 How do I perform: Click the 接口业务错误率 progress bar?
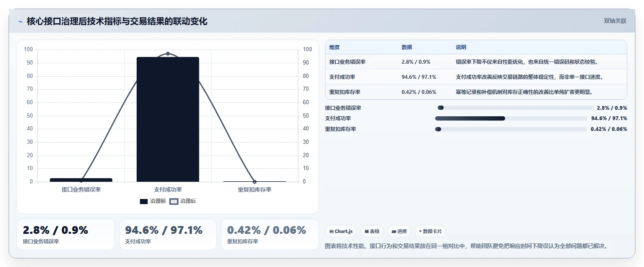point(515,108)
